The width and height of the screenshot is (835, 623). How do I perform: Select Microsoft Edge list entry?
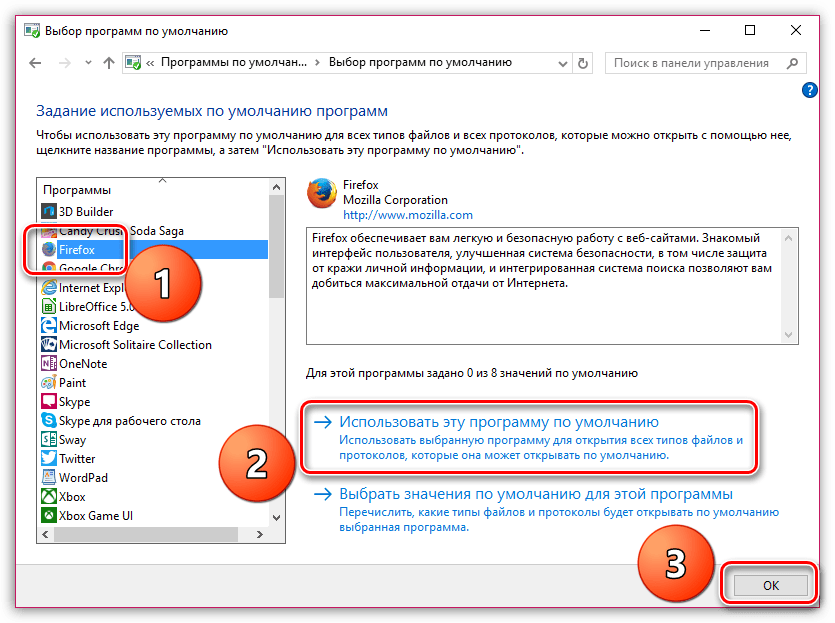pyautogui.click(x=99, y=325)
